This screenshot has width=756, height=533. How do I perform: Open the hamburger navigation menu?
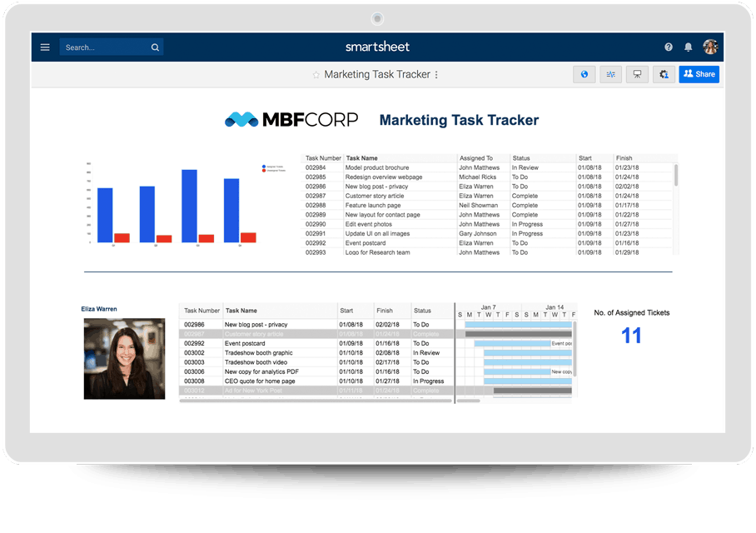pos(45,47)
